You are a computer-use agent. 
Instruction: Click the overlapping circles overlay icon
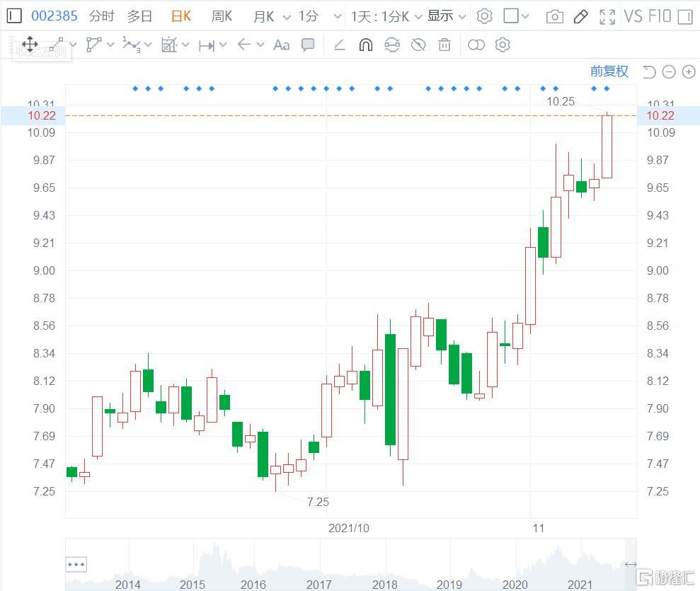476,45
